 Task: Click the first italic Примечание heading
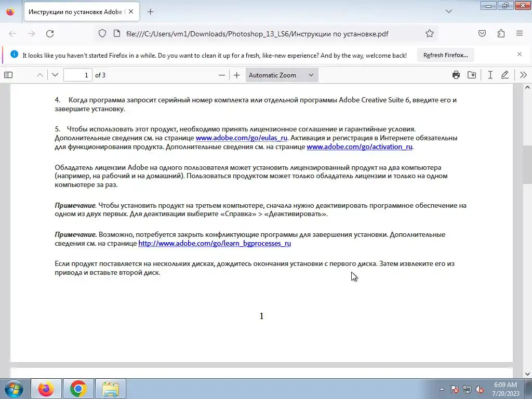point(75,206)
